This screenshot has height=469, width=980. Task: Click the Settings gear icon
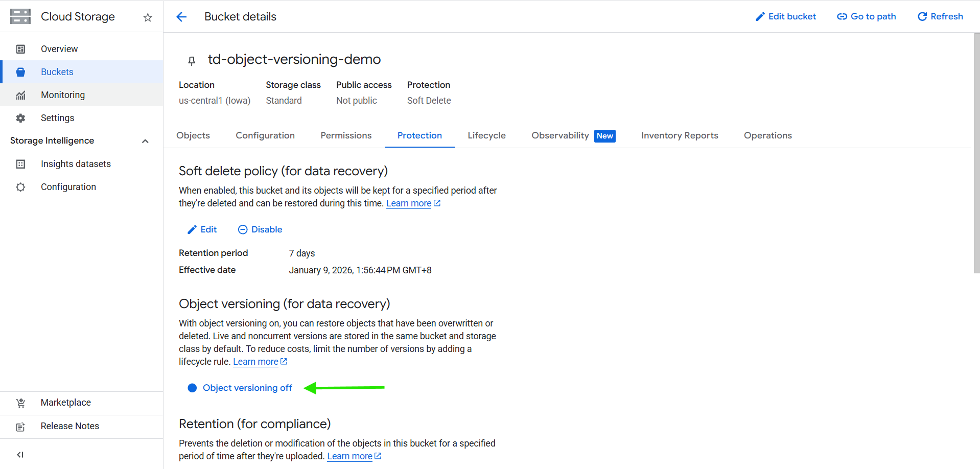point(20,118)
